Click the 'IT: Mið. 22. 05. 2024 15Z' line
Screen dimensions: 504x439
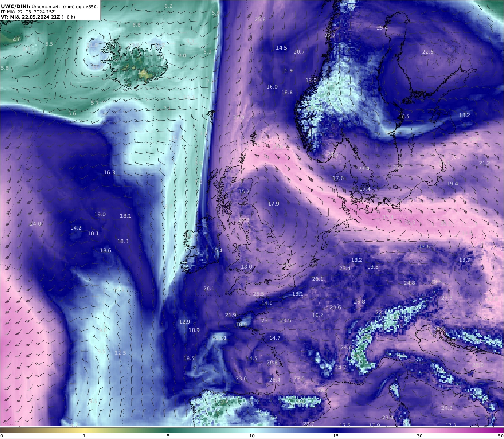click(x=28, y=12)
